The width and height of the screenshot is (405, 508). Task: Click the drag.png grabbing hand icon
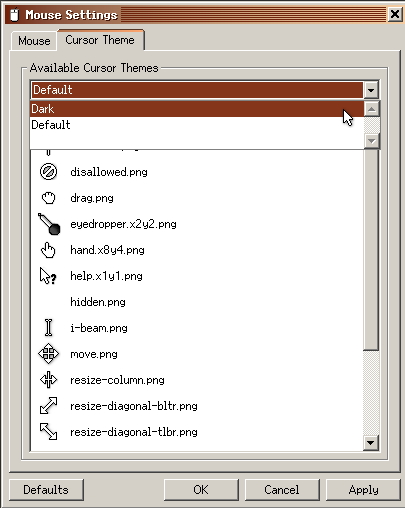tap(48, 198)
